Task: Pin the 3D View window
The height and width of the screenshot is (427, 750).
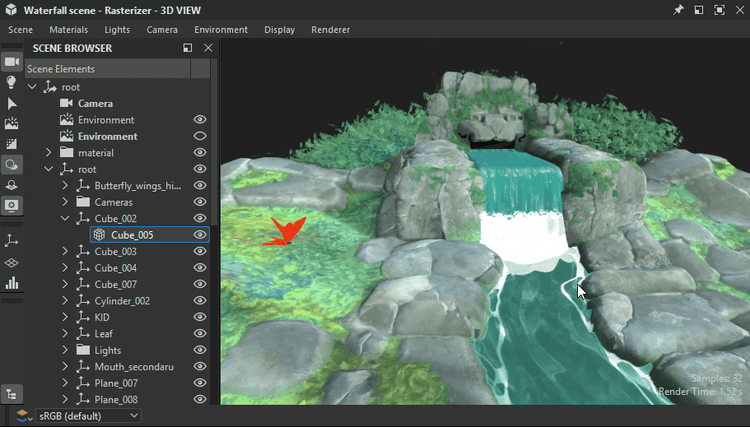Action: click(678, 10)
